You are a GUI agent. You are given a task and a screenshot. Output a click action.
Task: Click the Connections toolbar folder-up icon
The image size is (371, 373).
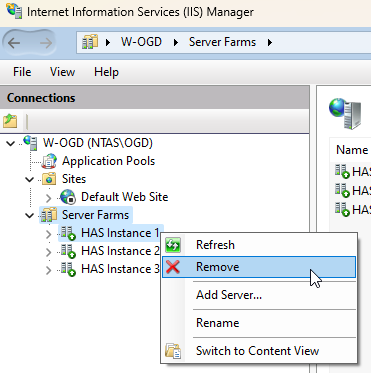(x=10, y=121)
